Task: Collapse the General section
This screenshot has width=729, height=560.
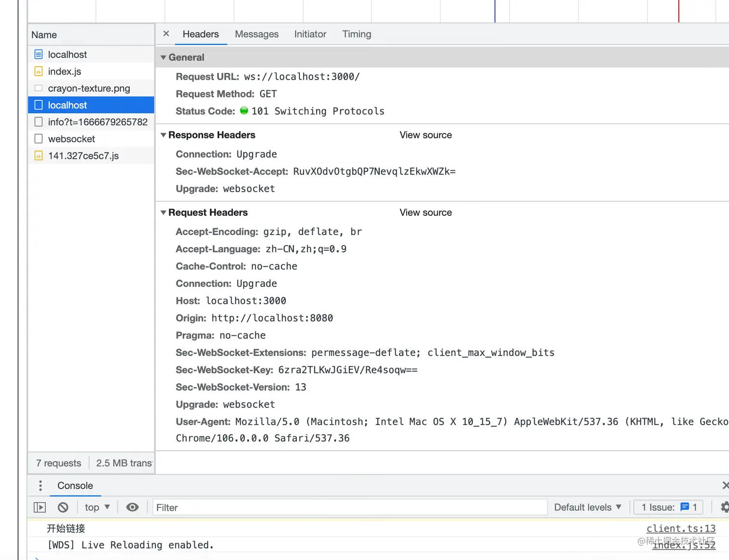Action: point(163,57)
